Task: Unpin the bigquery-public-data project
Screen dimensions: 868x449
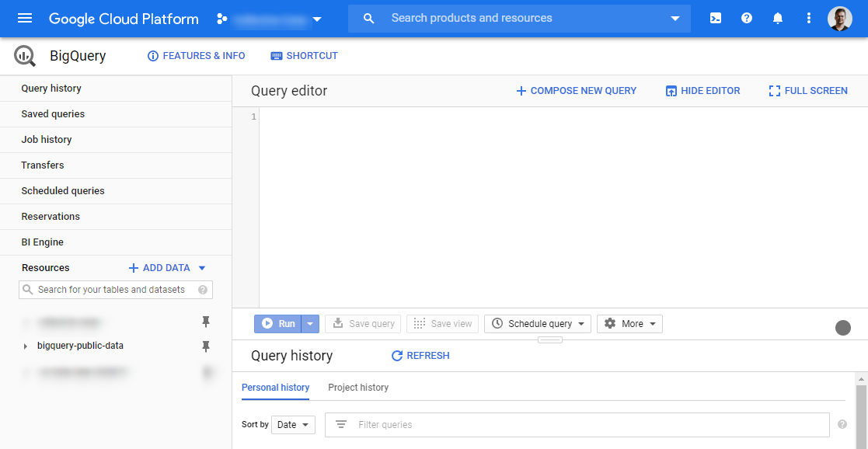Action: pyautogui.click(x=206, y=346)
